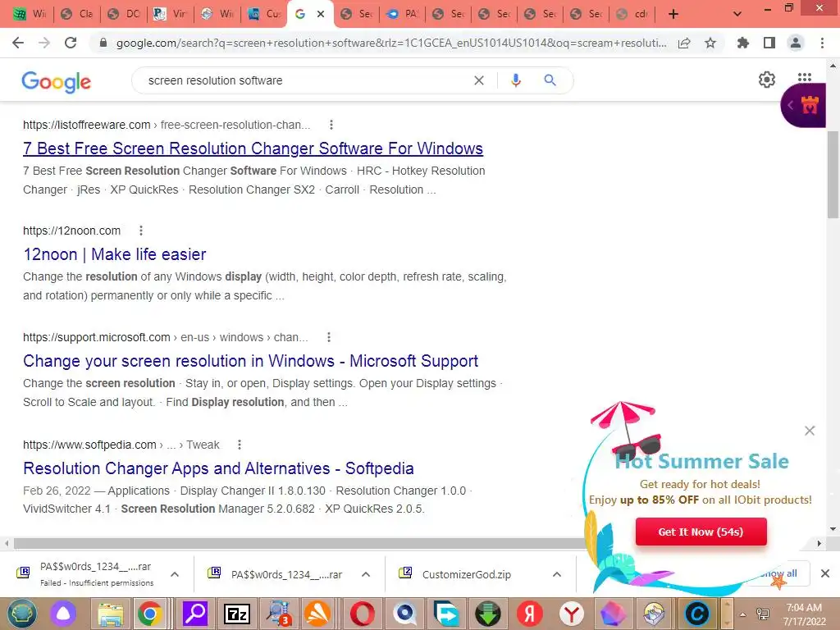Open the Windows Start orb
Image resolution: width=840 pixels, height=630 pixels.
point(21,614)
